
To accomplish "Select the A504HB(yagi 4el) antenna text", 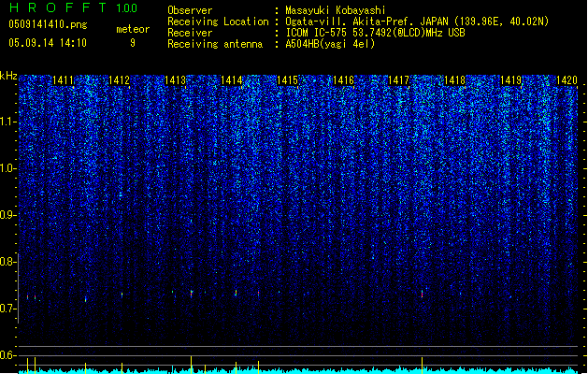I will (330, 44).
